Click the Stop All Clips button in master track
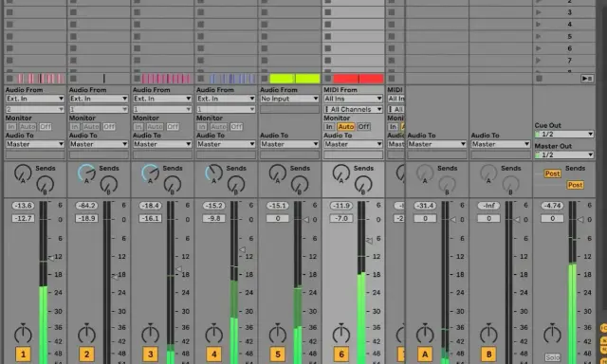This screenshot has width=607, height=364. 539,79
